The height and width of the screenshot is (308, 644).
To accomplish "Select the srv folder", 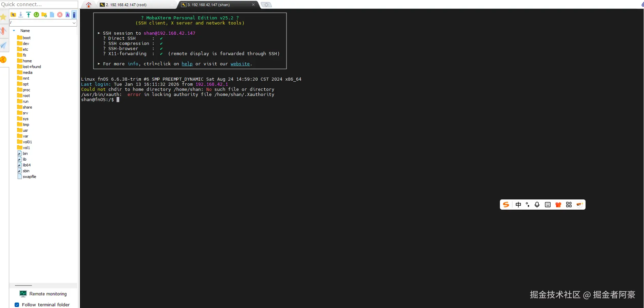I will click(x=23, y=113).
